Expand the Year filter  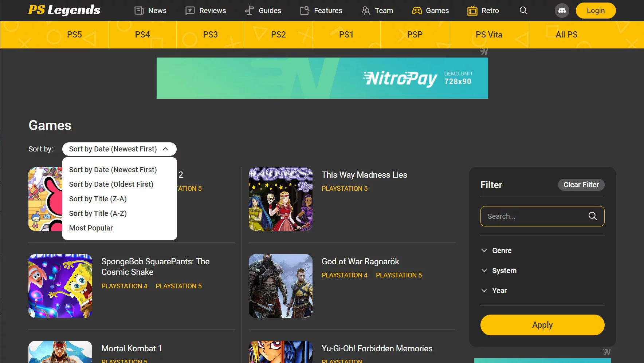(x=494, y=291)
